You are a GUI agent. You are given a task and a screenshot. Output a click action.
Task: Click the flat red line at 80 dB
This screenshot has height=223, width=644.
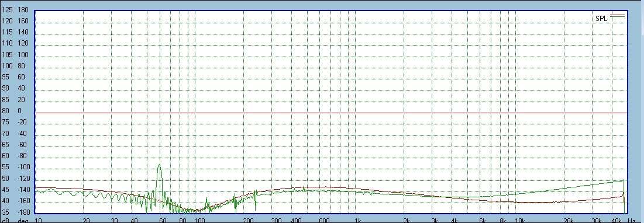[x=331, y=113]
